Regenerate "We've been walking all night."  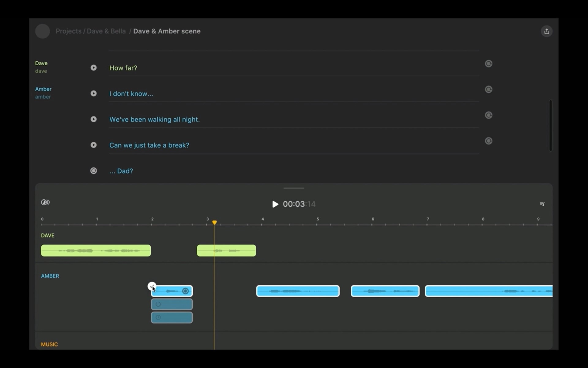coord(489,115)
